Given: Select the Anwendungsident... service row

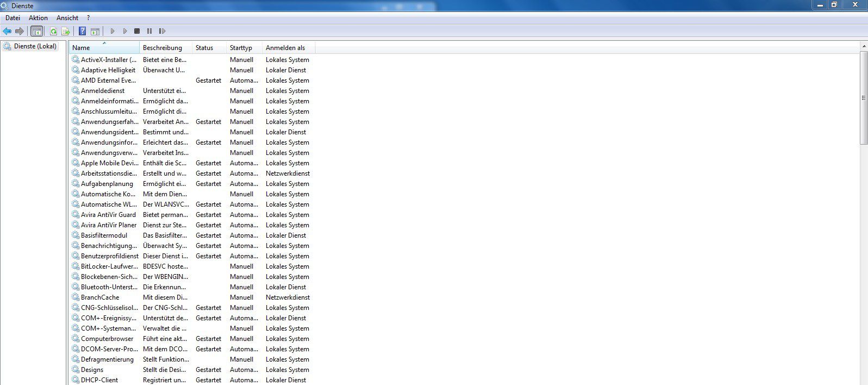Looking at the screenshot, I should pyautogui.click(x=193, y=132).
